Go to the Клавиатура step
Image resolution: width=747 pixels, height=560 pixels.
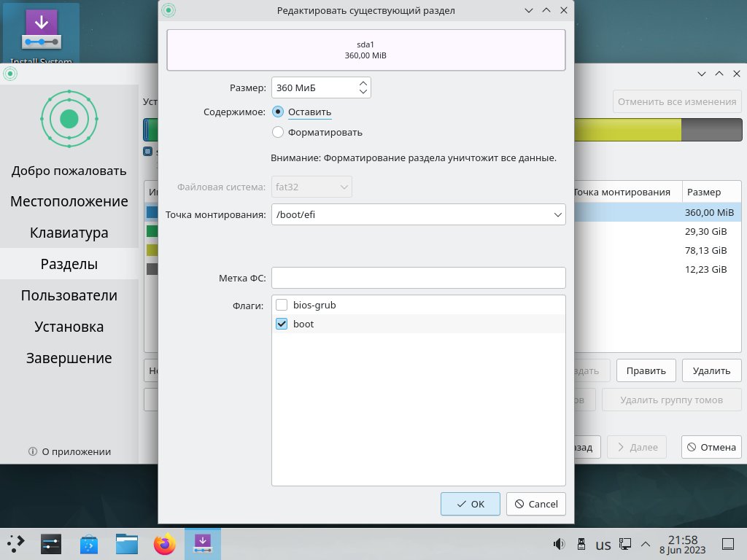click(69, 233)
